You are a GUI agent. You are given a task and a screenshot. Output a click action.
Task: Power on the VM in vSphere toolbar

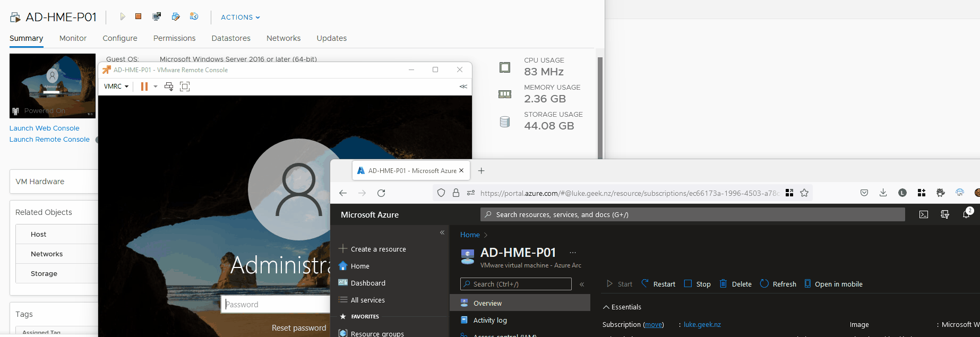[x=123, y=17]
